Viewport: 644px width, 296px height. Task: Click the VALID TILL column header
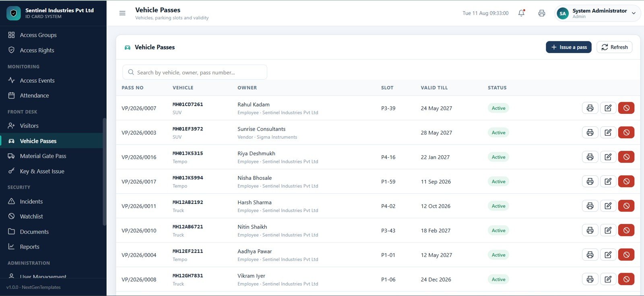(434, 88)
